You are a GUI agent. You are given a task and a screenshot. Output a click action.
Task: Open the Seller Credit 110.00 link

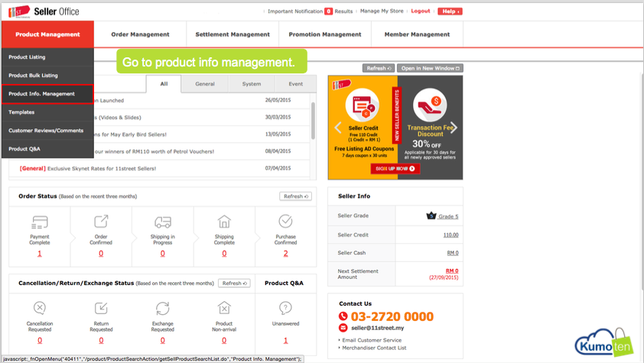tap(450, 235)
